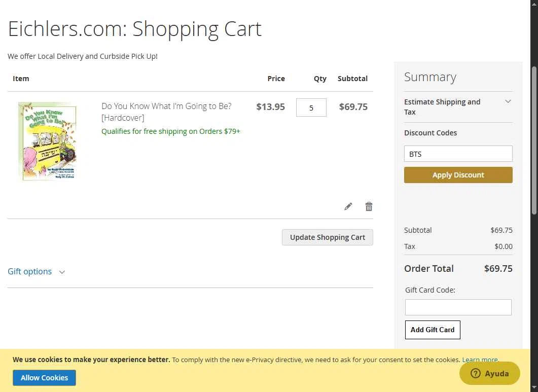
Task: Click the Tax value $0.00
Action: [504, 246]
